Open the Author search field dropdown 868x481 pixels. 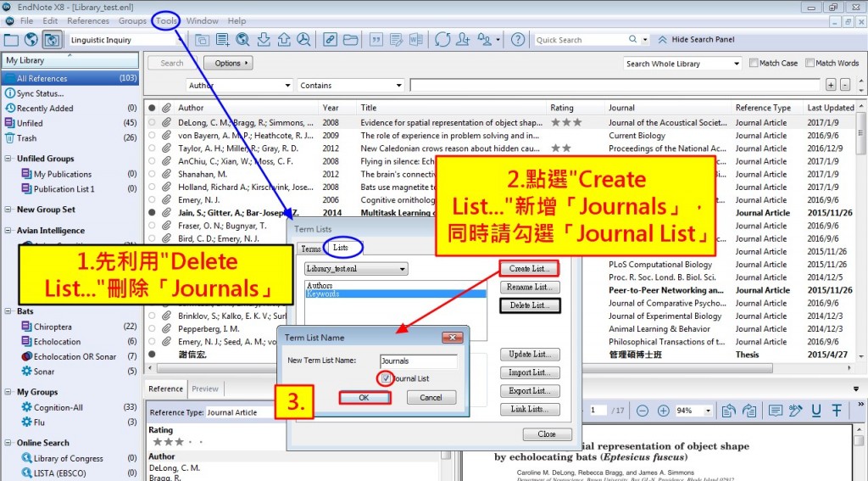point(238,86)
